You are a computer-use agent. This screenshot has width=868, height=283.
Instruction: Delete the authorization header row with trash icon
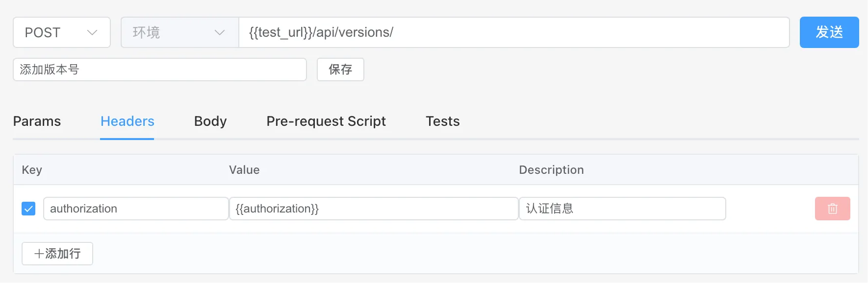pos(832,209)
